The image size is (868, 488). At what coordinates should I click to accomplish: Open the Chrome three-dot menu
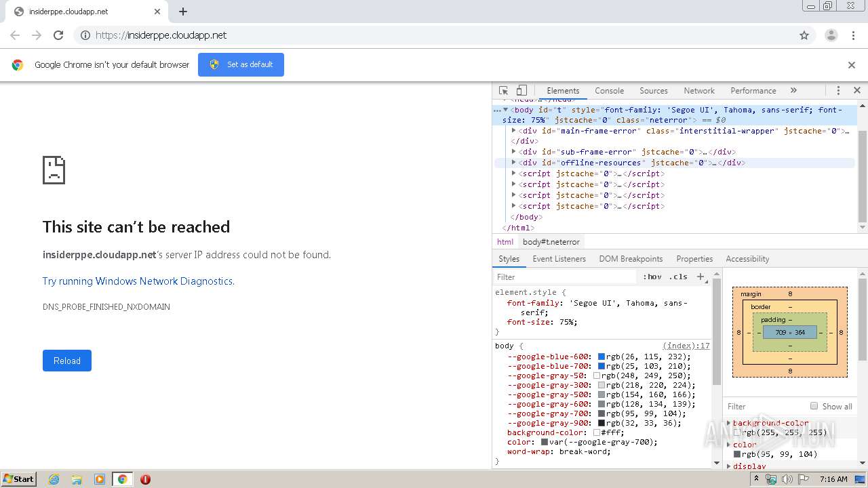pos(854,35)
